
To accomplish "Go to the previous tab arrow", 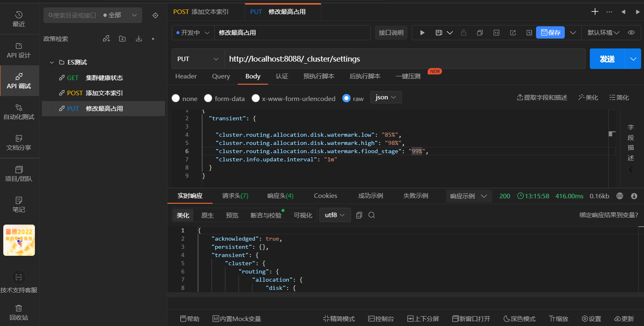I will (623, 12).
